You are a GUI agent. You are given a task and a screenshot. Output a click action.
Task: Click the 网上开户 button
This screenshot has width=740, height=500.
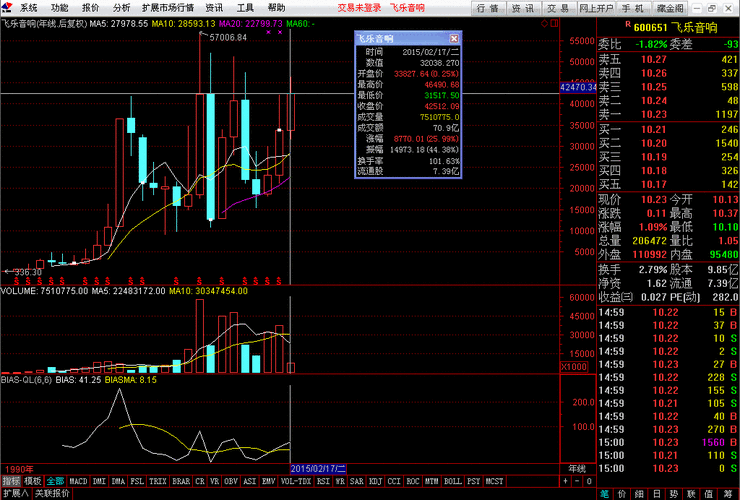[x=596, y=8]
